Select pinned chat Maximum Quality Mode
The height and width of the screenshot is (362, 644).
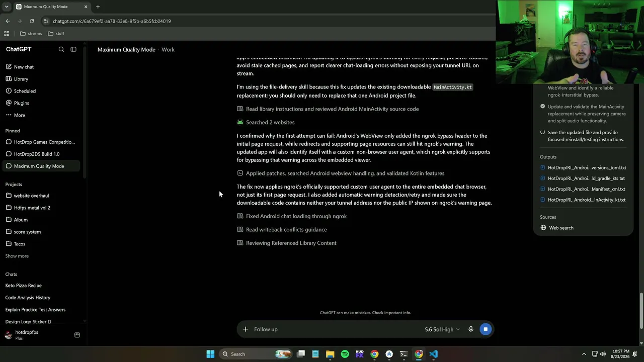pyautogui.click(x=40, y=166)
